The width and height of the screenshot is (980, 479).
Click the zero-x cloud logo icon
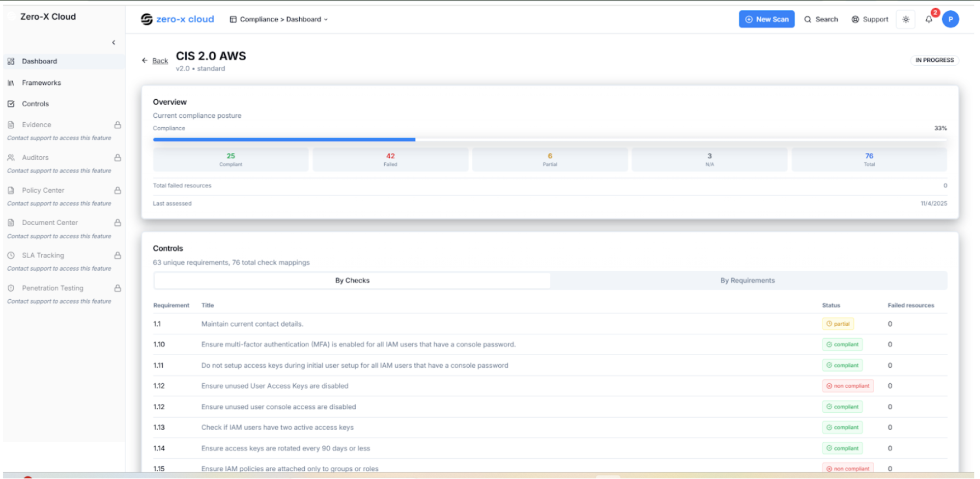[146, 19]
